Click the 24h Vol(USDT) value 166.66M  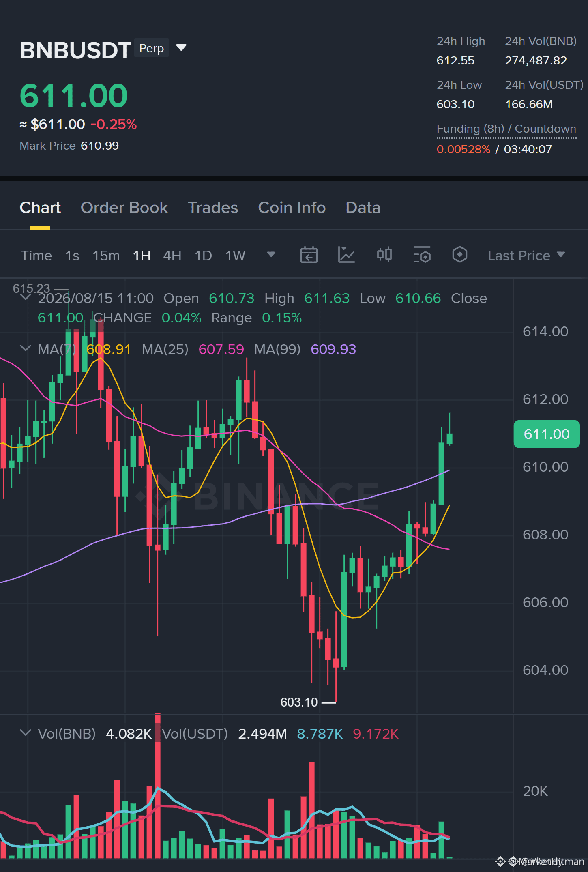(529, 104)
